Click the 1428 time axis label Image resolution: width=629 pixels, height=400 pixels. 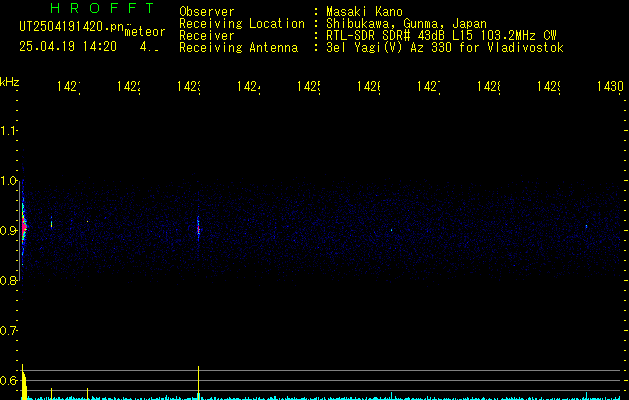pyautogui.click(x=489, y=87)
